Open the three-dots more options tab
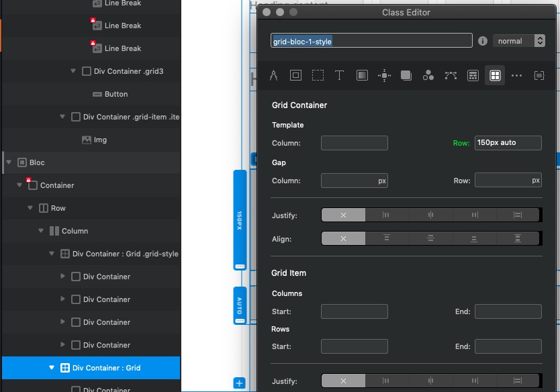This screenshot has height=392, width=560. tap(516, 76)
